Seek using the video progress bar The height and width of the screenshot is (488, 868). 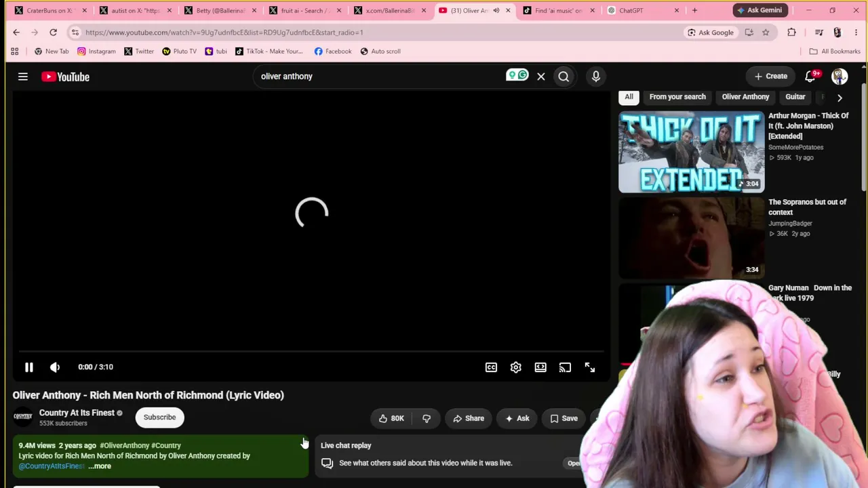click(x=311, y=351)
